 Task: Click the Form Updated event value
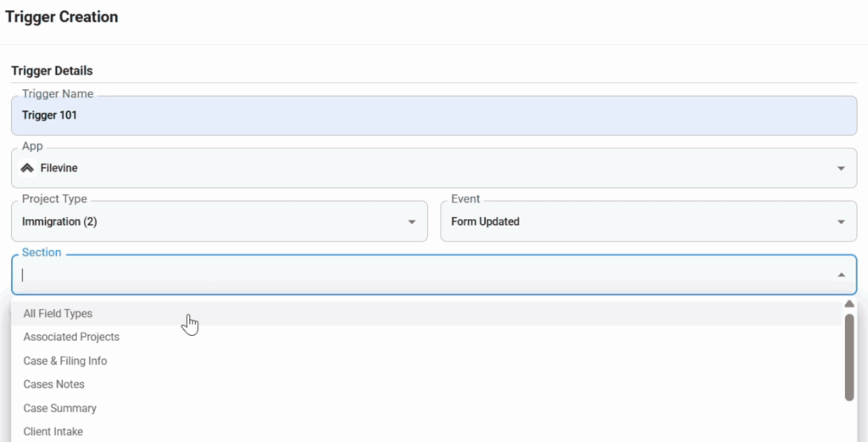(485, 221)
